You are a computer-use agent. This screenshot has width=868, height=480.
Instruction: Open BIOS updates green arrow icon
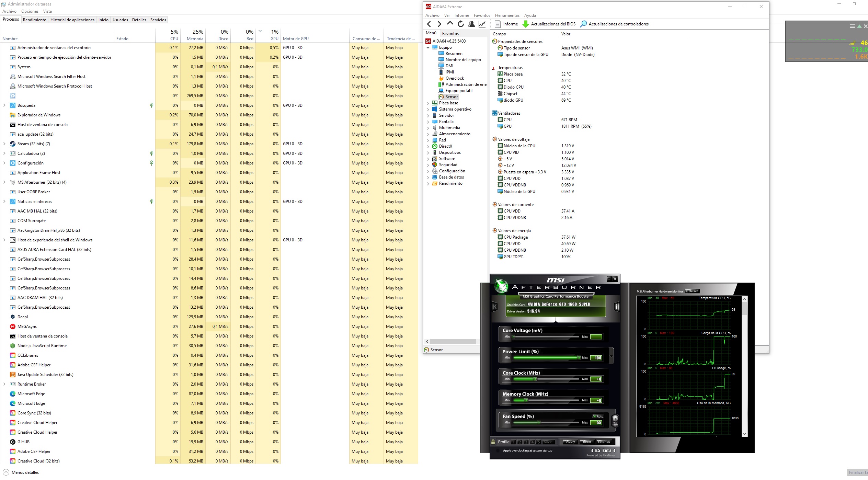click(x=525, y=24)
